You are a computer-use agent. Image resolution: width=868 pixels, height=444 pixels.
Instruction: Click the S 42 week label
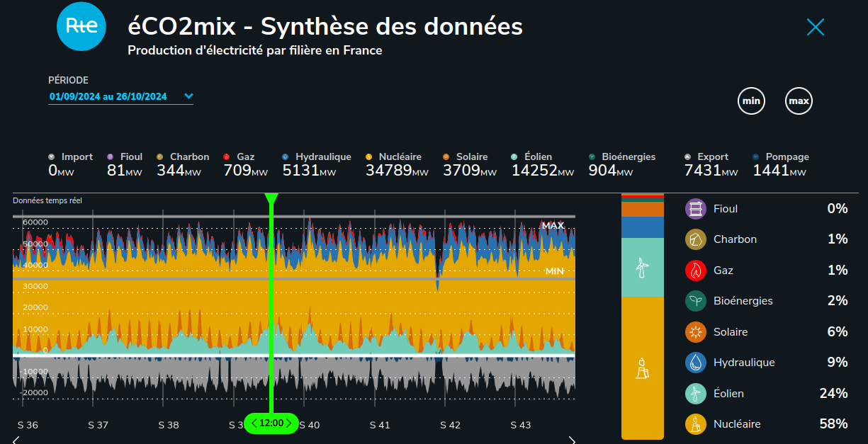(x=450, y=425)
